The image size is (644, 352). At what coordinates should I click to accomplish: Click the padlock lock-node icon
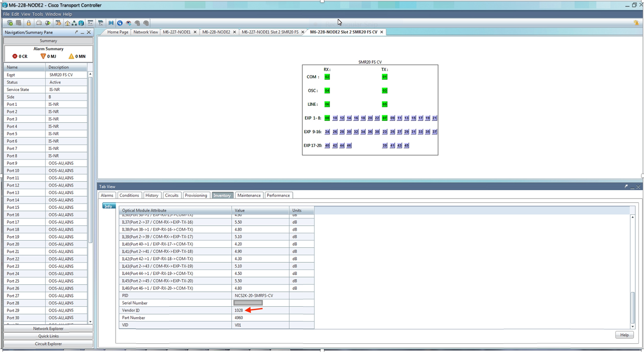(29, 23)
